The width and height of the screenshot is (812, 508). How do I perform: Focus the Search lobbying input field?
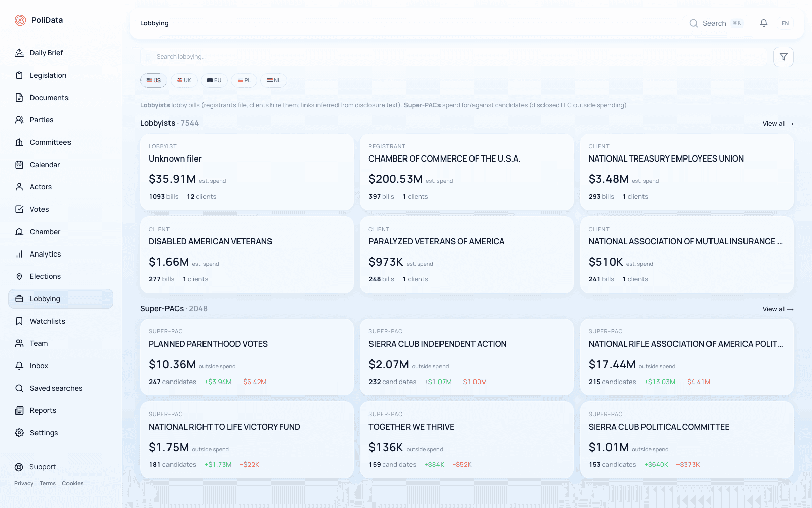453,57
